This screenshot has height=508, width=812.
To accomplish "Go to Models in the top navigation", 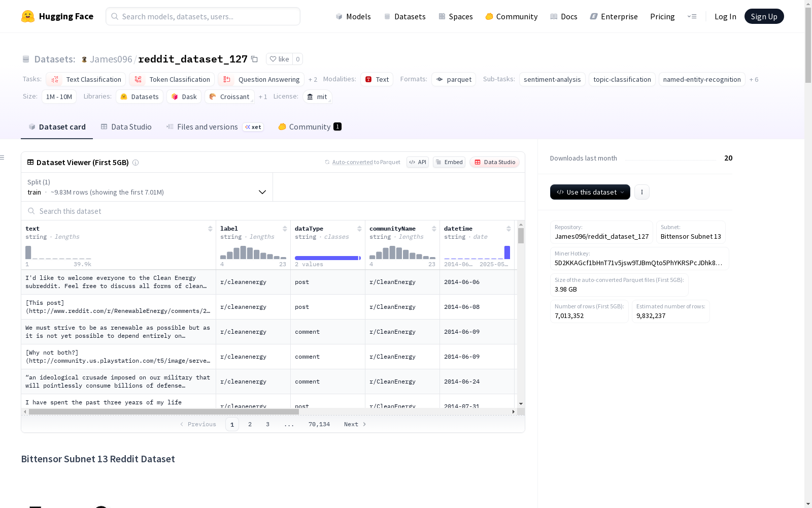I will [x=353, y=16].
